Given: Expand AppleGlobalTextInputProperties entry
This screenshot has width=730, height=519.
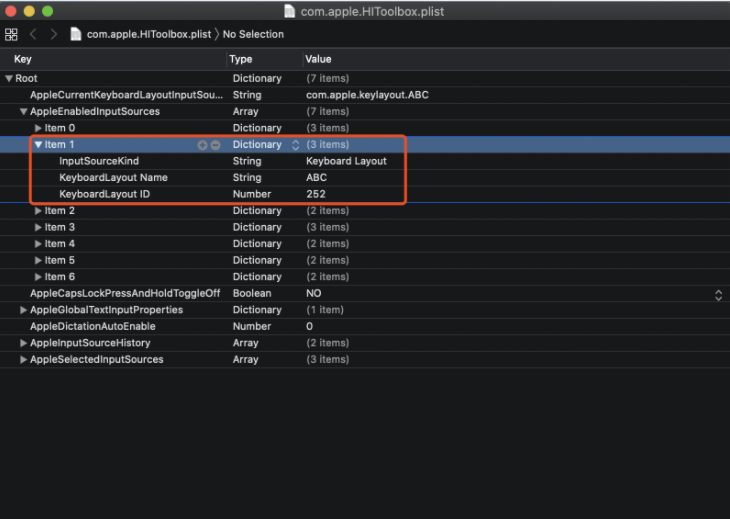Looking at the screenshot, I should click(x=24, y=310).
